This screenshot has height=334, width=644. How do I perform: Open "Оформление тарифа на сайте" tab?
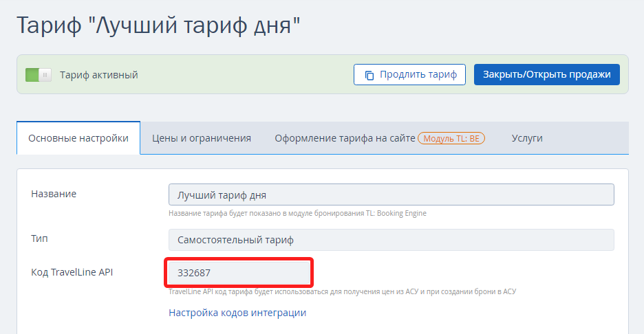click(345, 138)
